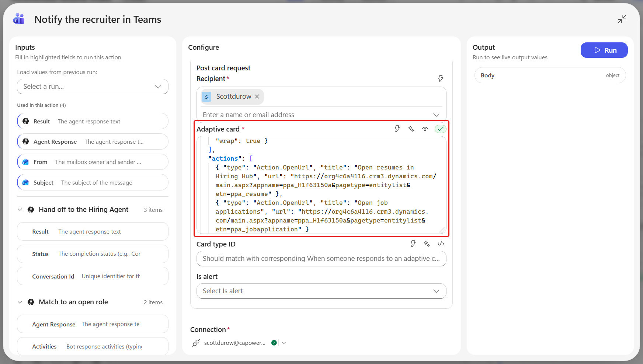Click the 'object' type label in Output
Screen dimensions: 643x364
tap(613, 76)
